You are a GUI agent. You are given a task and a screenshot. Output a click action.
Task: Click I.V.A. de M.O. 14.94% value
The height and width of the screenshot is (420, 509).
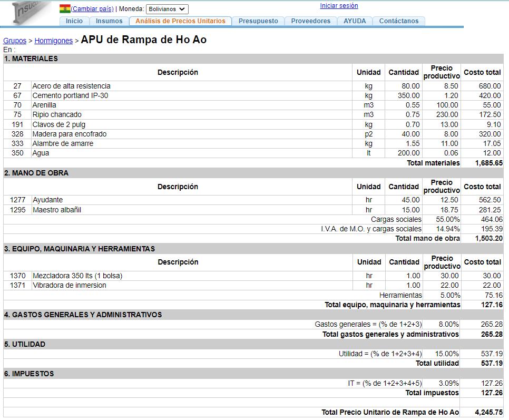point(448,229)
